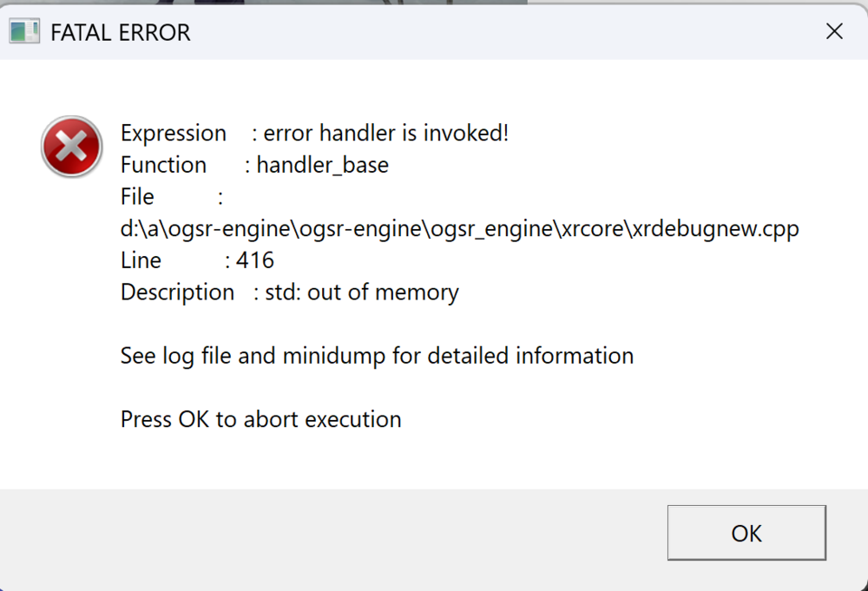Click the Line 416 text
The image size is (868, 591).
[x=196, y=259]
